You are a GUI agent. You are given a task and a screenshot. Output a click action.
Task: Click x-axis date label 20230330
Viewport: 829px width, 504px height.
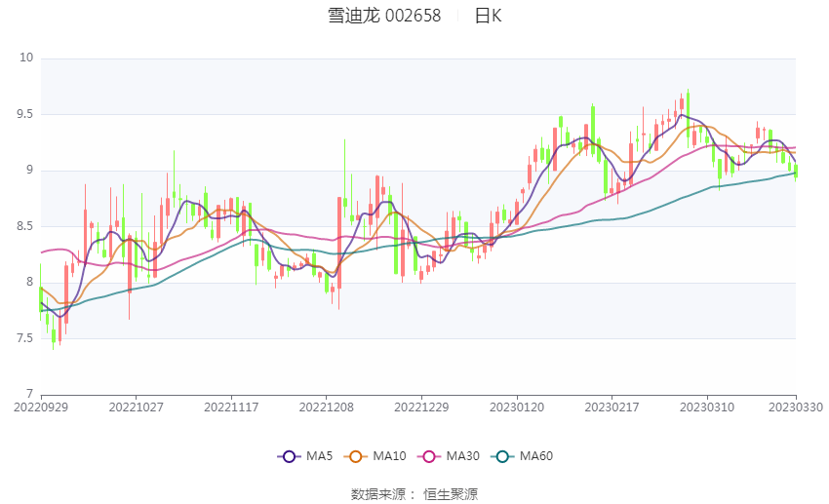[x=796, y=407]
